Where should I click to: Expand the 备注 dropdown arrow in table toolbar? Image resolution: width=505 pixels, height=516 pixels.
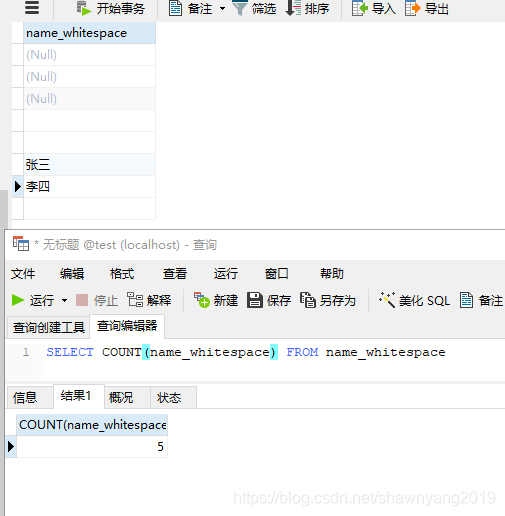pyautogui.click(x=222, y=8)
